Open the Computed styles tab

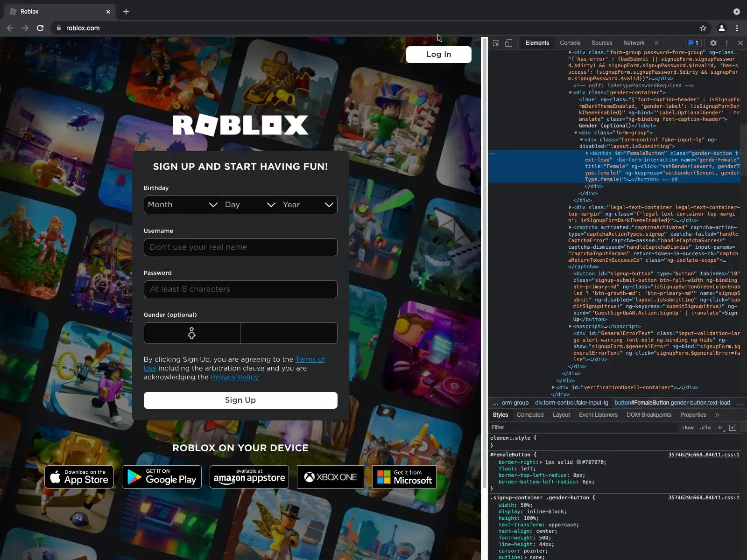point(530,415)
